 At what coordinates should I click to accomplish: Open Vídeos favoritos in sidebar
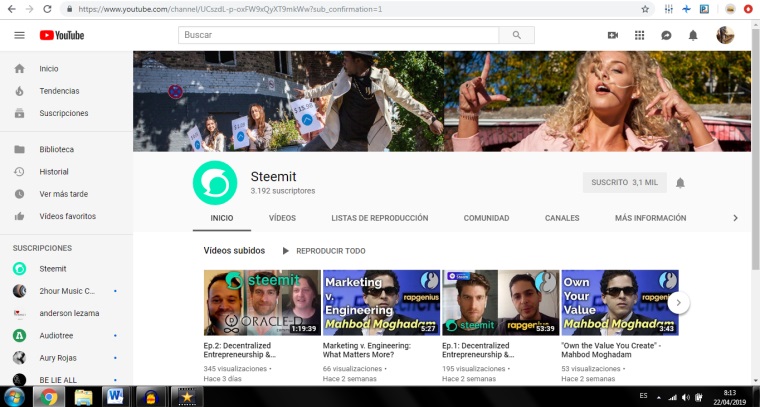(66, 217)
